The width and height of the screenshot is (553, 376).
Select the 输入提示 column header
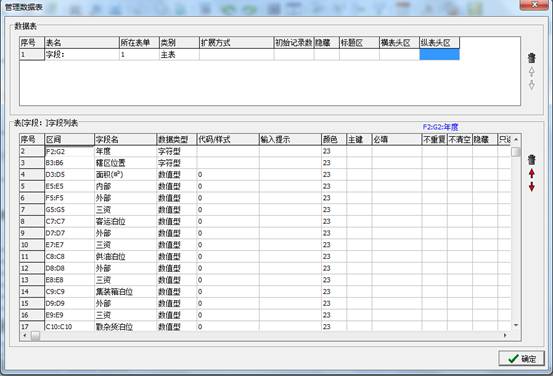[x=290, y=140]
